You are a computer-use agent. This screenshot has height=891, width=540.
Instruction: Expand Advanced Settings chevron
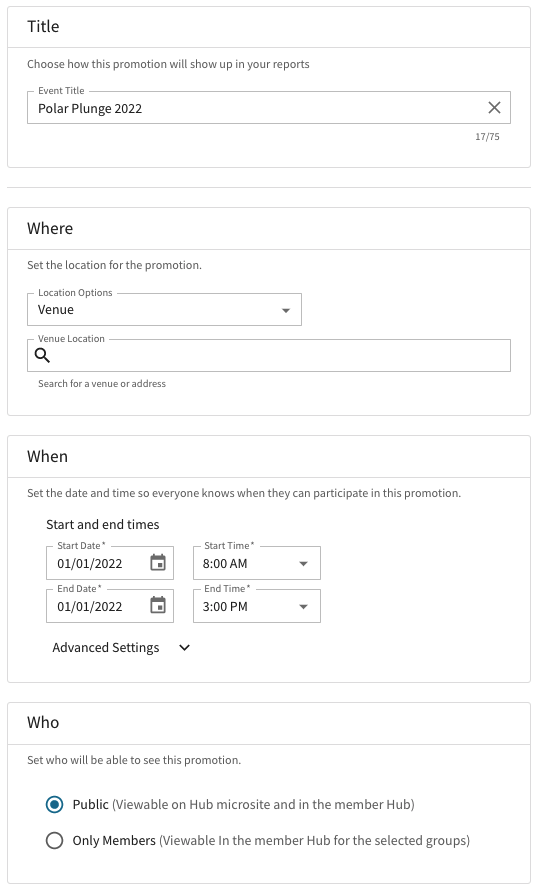point(184,648)
